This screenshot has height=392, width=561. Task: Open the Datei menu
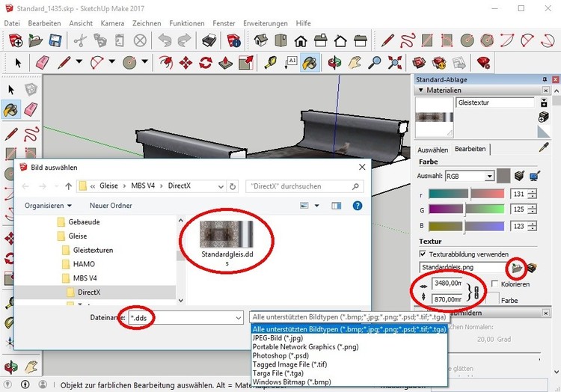pos(12,23)
